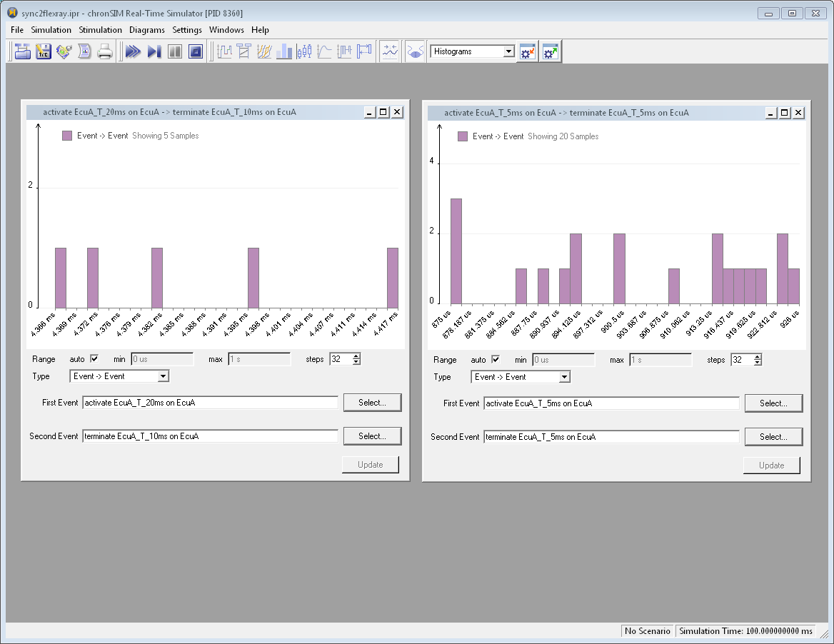Screen dimensions: 834x644
Task: Click Update in the EcuA_T_5ms histogram window
Action: point(771,465)
